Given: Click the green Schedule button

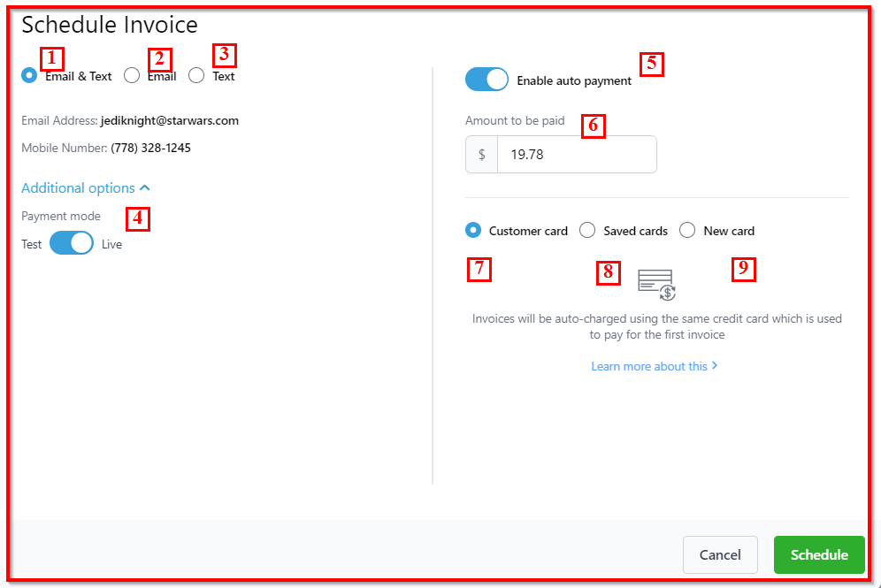Looking at the screenshot, I should coord(818,554).
